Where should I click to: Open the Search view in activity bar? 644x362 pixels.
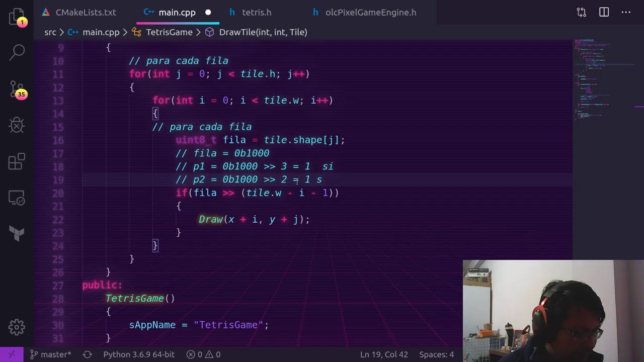(17, 51)
